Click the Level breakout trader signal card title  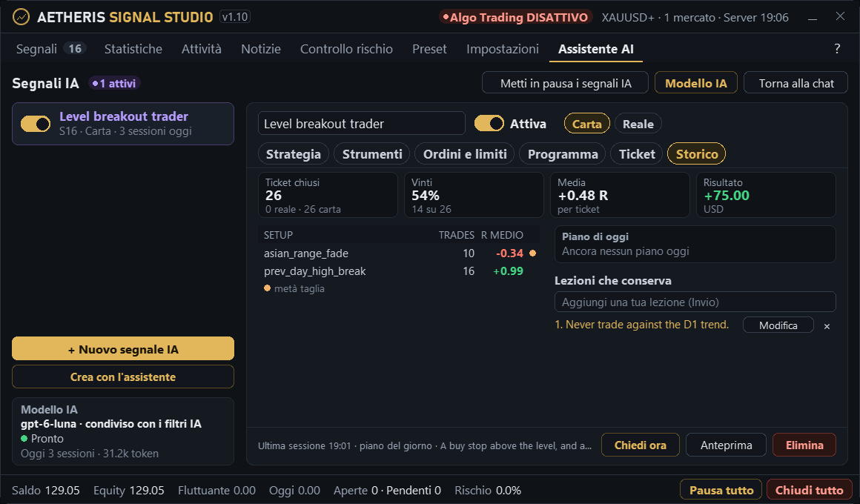(124, 116)
